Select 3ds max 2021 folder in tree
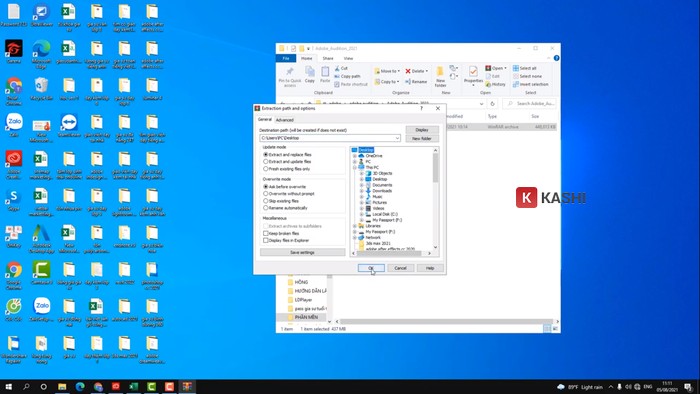The image size is (700, 394). click(378, 244)
